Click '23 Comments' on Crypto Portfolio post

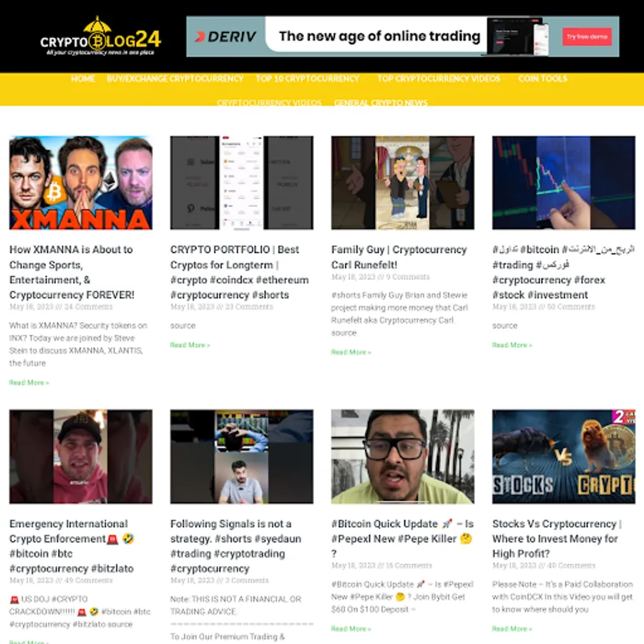click(x=249, y=307)
